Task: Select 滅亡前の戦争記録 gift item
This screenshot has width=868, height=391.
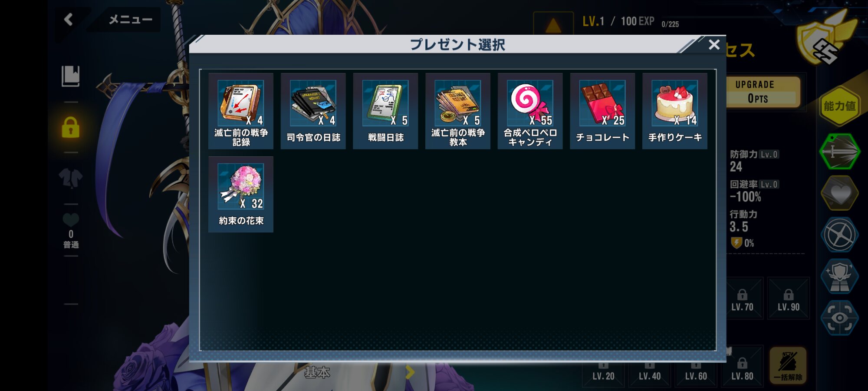Action: [x=241, y=111]
